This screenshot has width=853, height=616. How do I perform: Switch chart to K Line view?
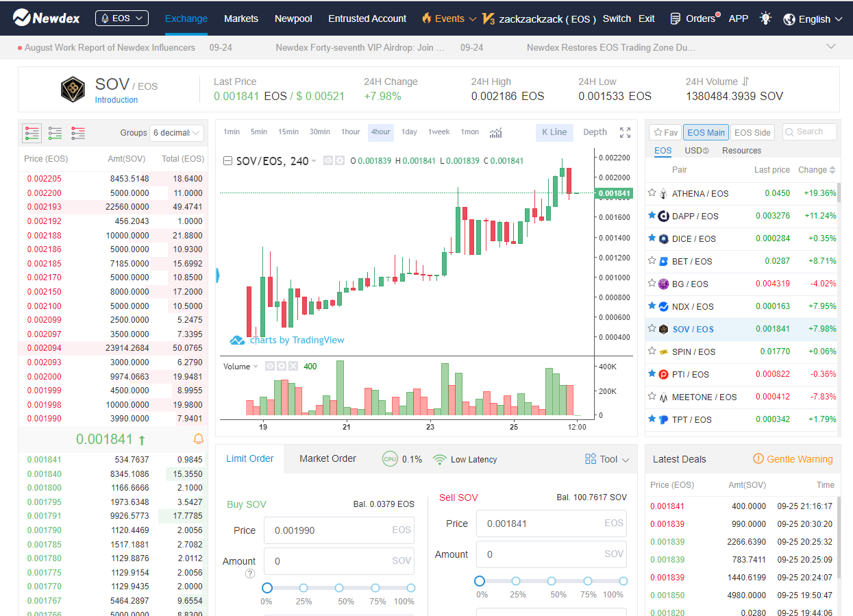coord(554,132)
